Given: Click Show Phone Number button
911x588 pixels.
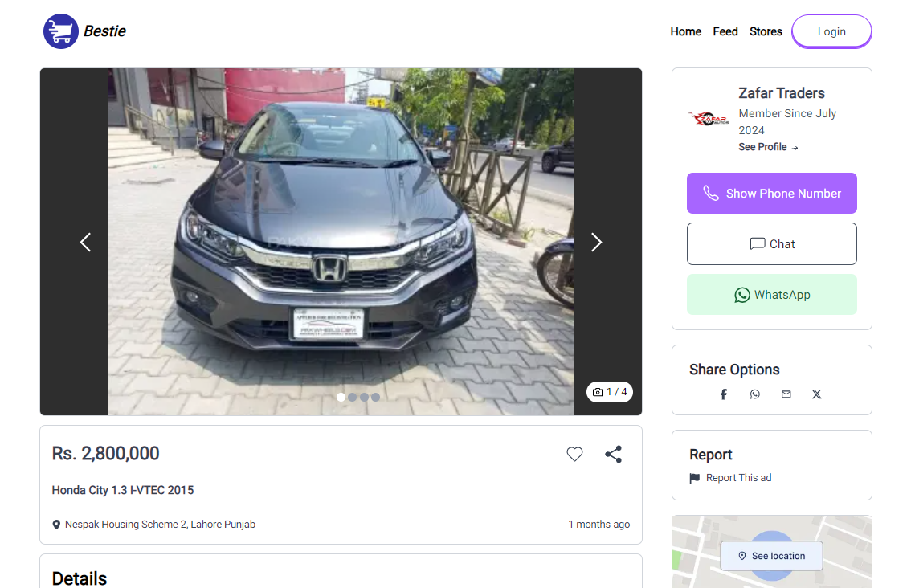Looking at the screenshot, I should (x=771, y=194).
